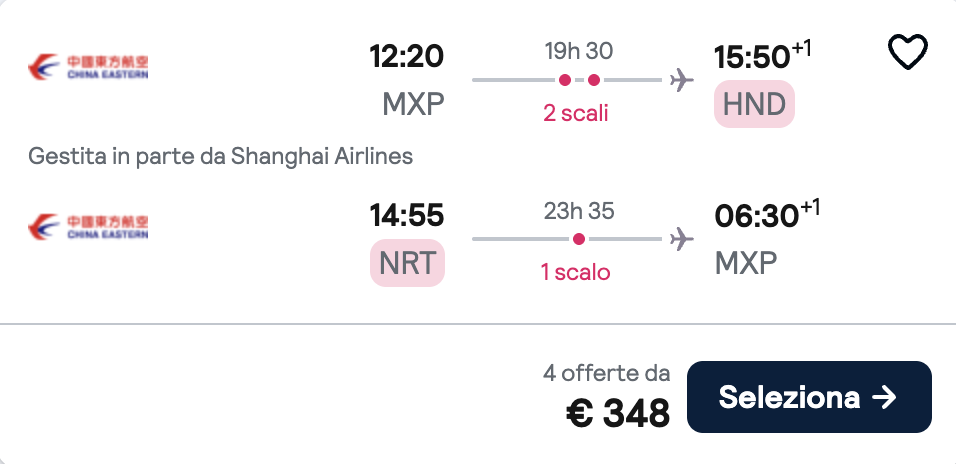Click the outbound China Eastern logo
Screen dimensions: 956x464
pos(88,66)
